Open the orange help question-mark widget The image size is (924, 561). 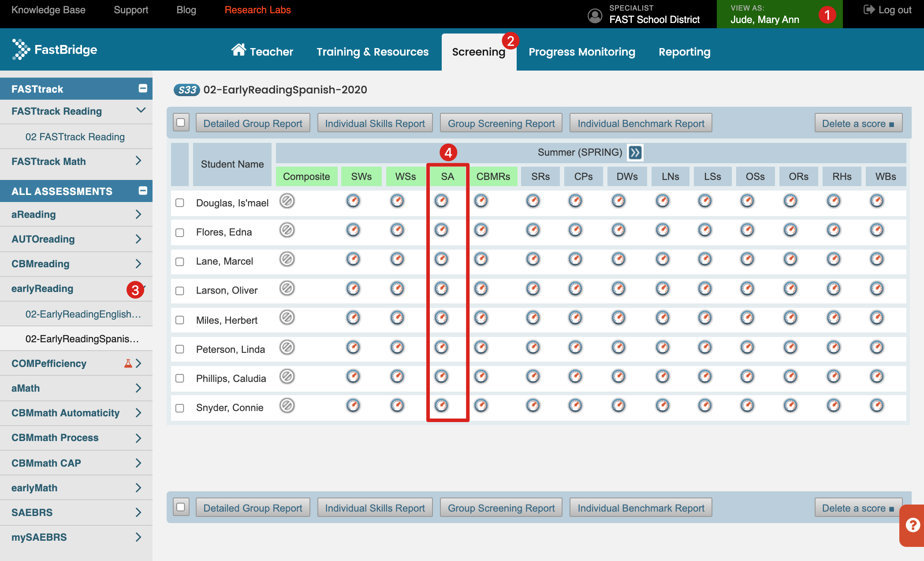[912, 525]
